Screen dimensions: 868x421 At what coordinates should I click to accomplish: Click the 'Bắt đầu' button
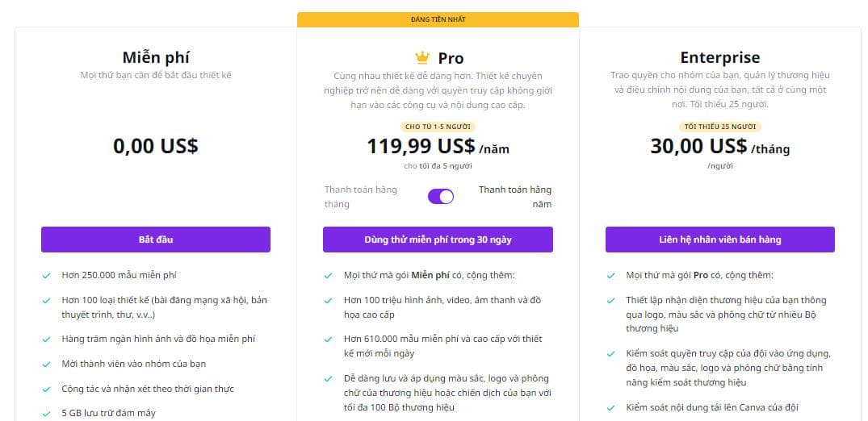156,240
